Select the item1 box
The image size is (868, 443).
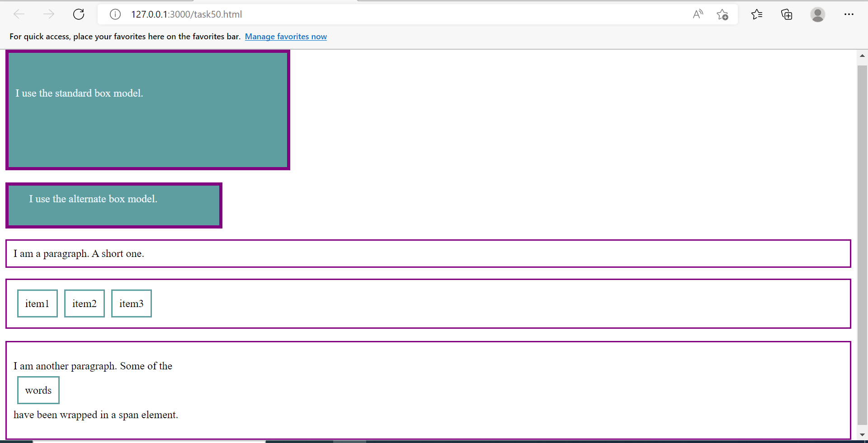37,303
